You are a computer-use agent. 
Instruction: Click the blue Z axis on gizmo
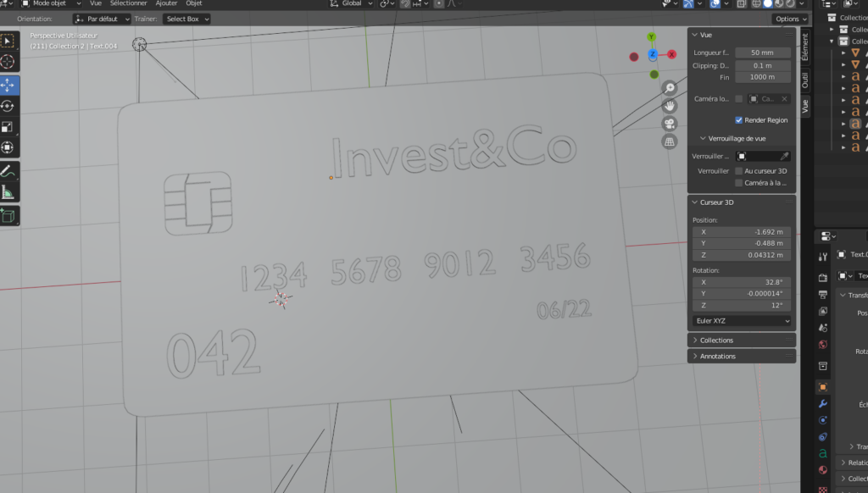click(x=653, y=54)
